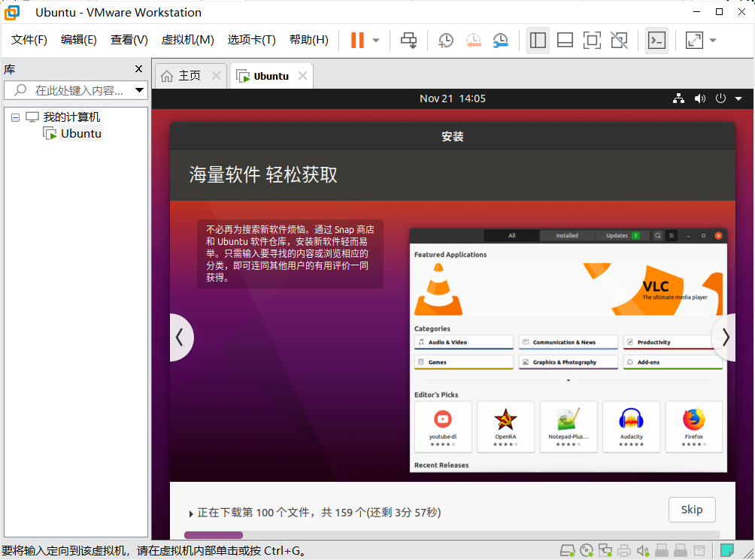Revert the VM to its snapshot
The width and height of the screenshot is (755, 560).
[x=473, y=40]
